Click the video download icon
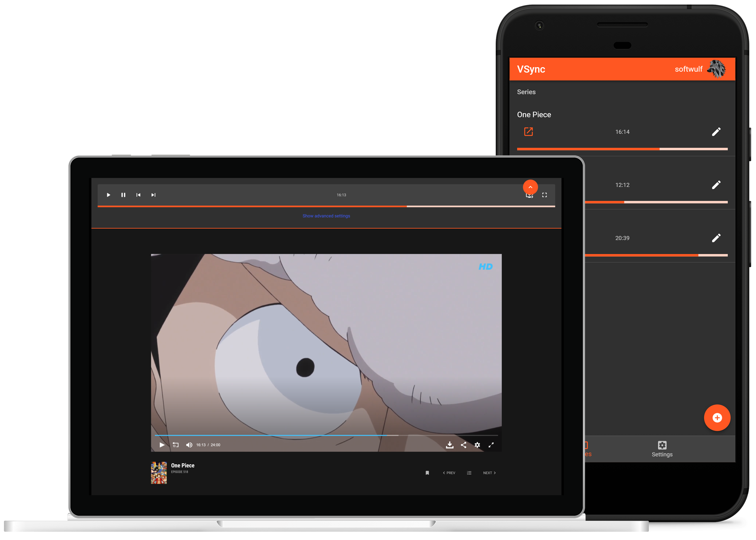 [450, 445]
